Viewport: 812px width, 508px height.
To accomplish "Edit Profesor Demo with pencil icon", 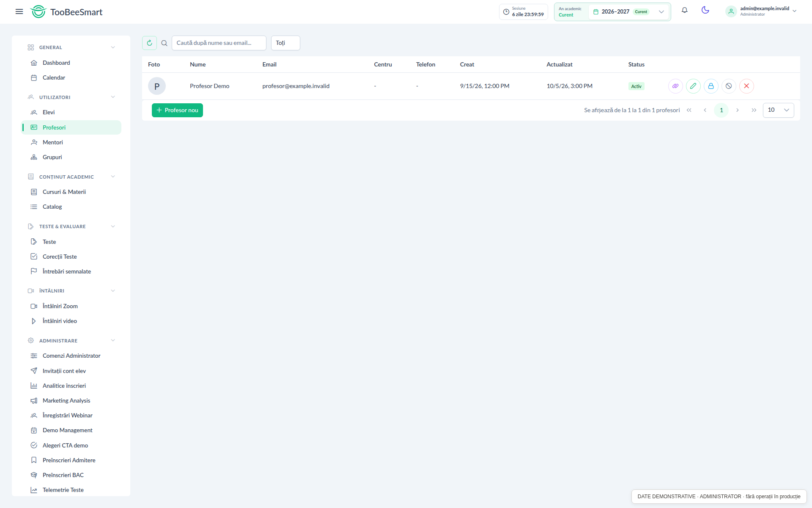I will click(693, 86).
